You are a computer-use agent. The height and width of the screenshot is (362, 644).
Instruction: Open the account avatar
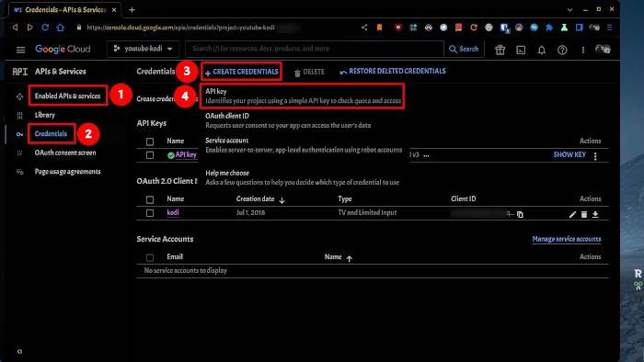[603, 50]
